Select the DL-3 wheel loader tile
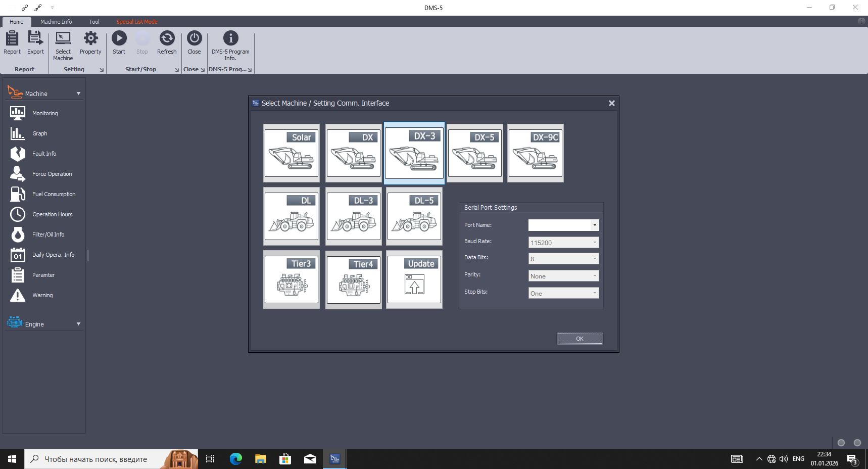 pyautogui.click(x=354, y=216)
